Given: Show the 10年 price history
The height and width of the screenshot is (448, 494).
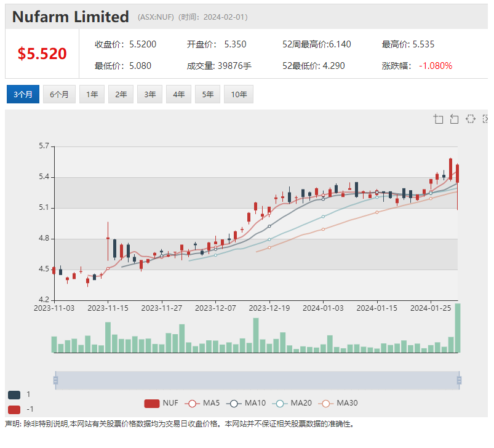Looking at the screenshot, I should coord(239,94).
